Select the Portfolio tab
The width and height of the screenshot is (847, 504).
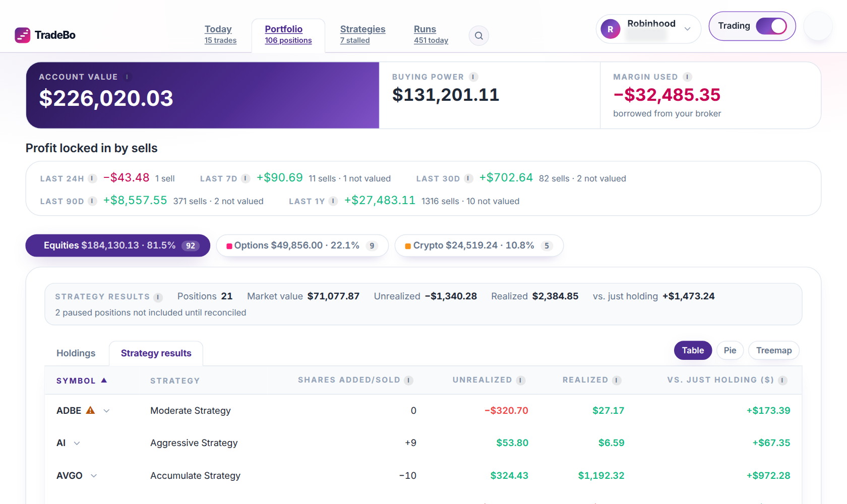[x=288, y=34]
